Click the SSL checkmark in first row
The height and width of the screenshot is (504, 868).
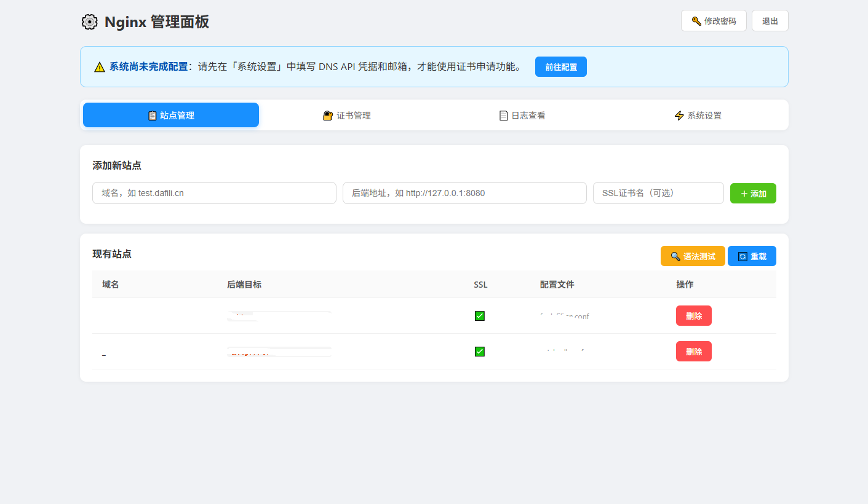click(480, 316)
